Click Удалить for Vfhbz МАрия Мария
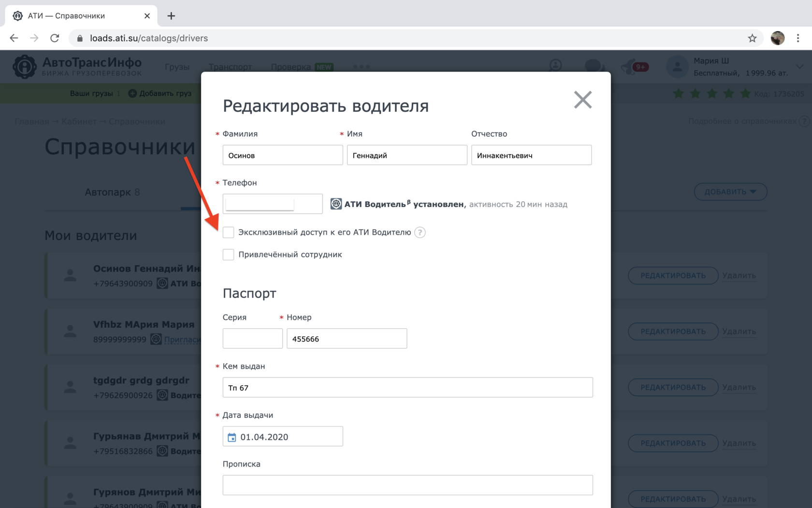 739,331
